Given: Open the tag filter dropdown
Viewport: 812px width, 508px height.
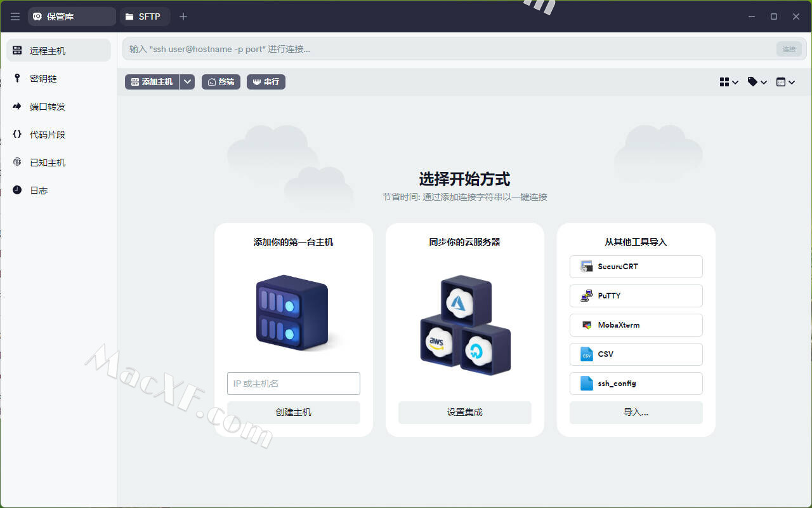Looking at the screenshot, I should 757,82.
